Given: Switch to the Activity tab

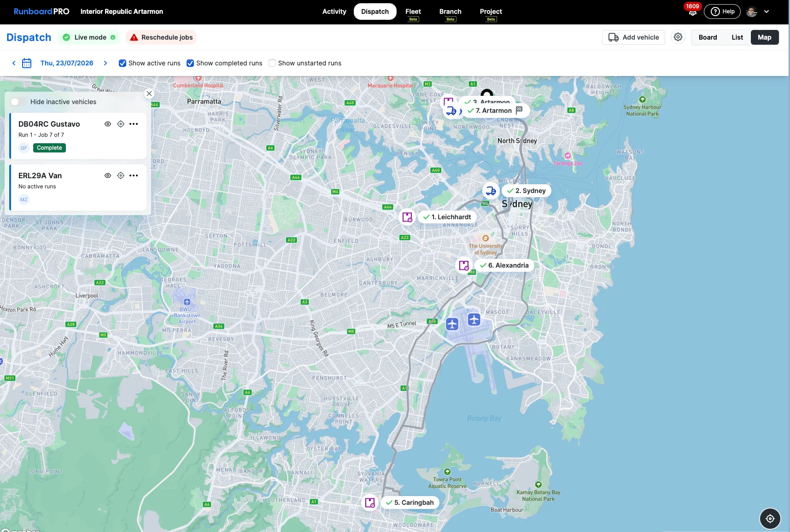Looking at the screenshot, I should 334,12.
